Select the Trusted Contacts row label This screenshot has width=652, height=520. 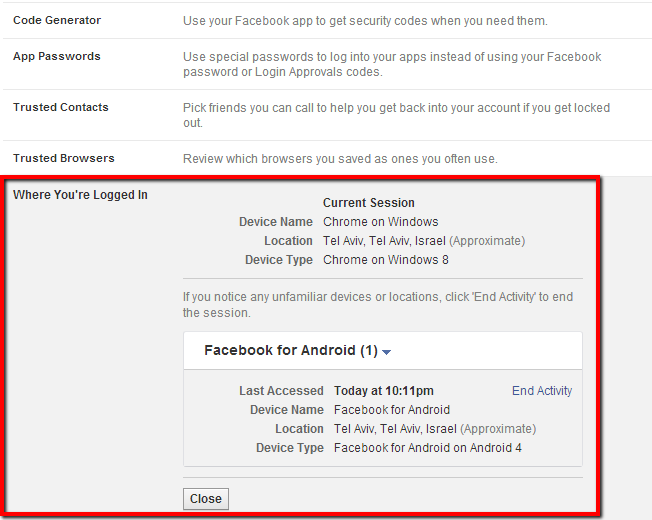[x=61, y=107]
